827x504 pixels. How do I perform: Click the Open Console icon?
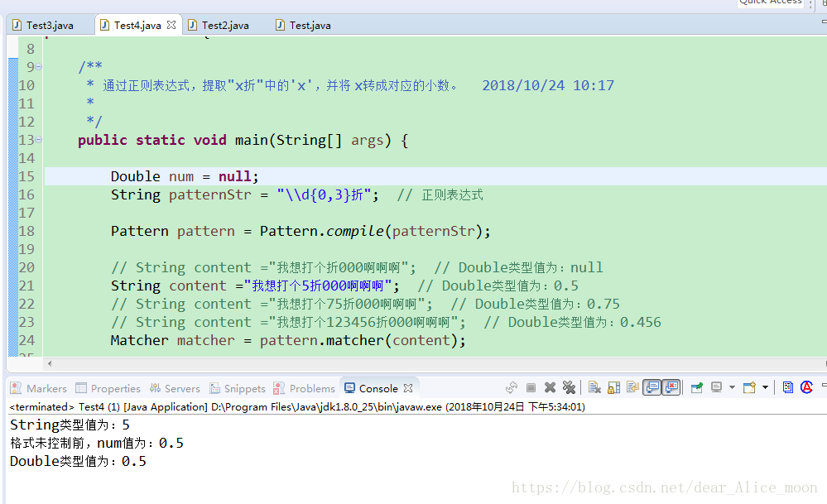tap(749, 387)
